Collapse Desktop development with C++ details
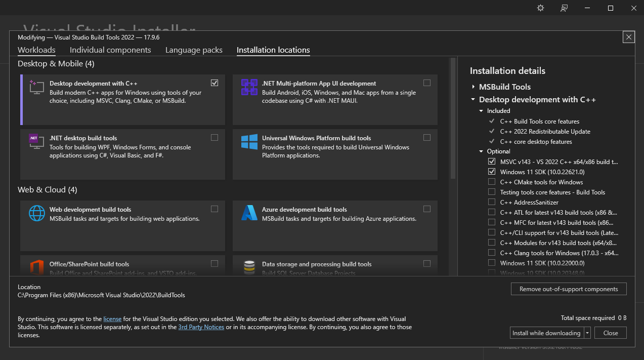The height and width of the screenshot is (360, 644). 473,100
